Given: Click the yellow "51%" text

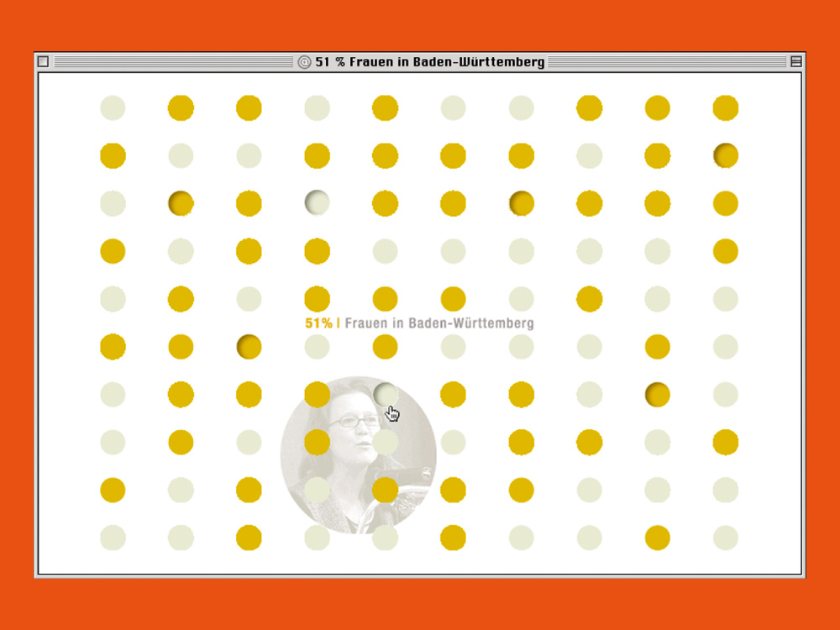Looking at the screenshot, I should (318, 323).
